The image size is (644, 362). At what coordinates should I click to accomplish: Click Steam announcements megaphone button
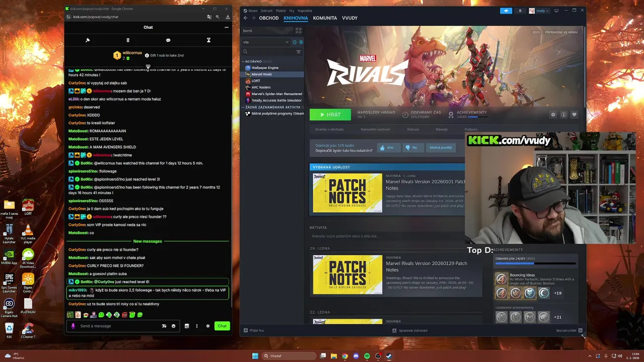[x=506, y=11]
